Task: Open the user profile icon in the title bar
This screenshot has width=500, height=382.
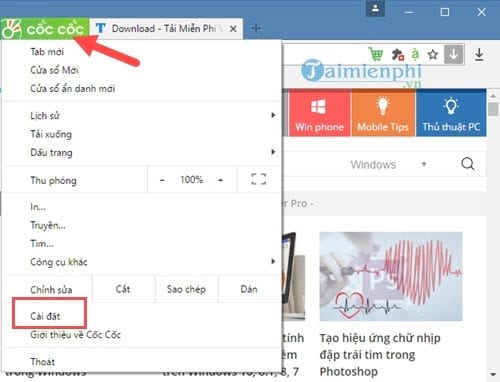Action: click(375, 9)
